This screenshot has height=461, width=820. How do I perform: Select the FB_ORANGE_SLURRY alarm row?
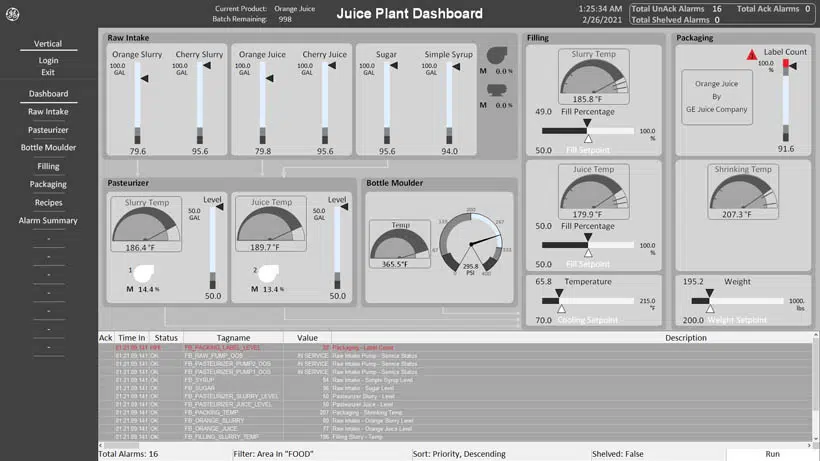pos(455,421)
